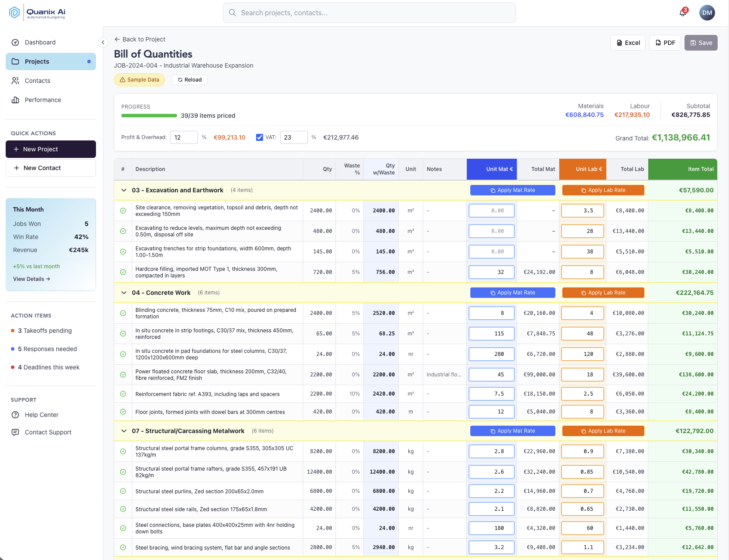Screen dimensions: 729x560
Task: Collapse the 04 - Concrete Work section
Action: pyautogui.click(x=124, y=293)
